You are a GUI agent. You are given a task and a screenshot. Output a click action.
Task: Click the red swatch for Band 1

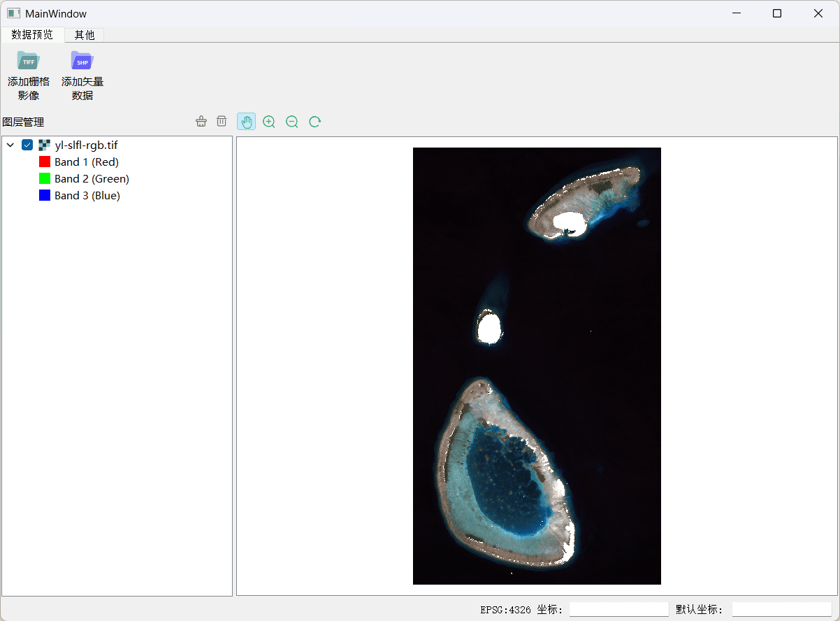[x=45, y=162]
